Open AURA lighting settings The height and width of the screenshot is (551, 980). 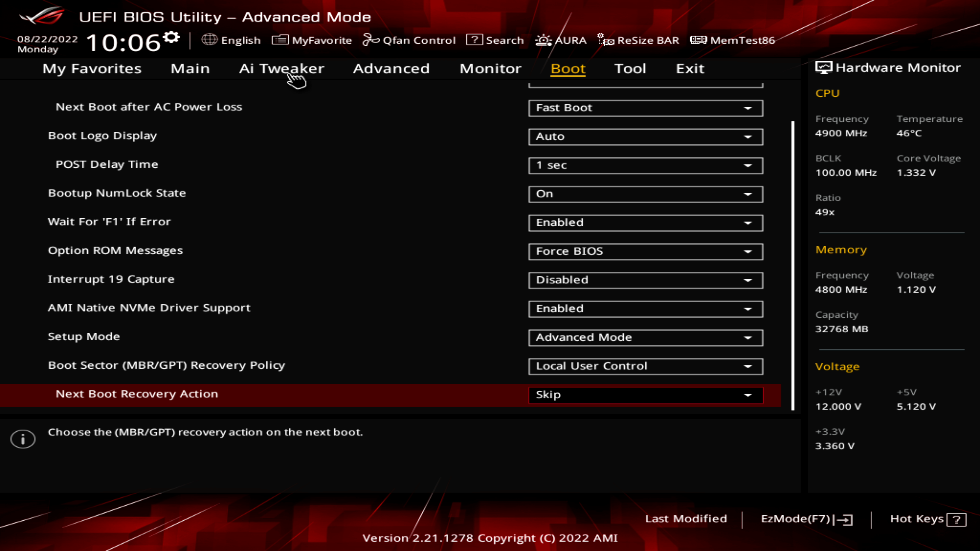(x=561, y=40)
